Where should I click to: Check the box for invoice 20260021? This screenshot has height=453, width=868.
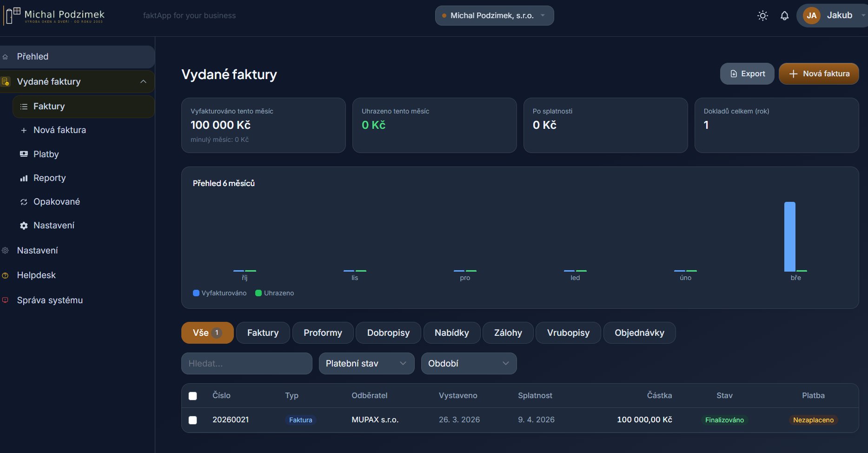pyautogui.click(x=192, y=420)
